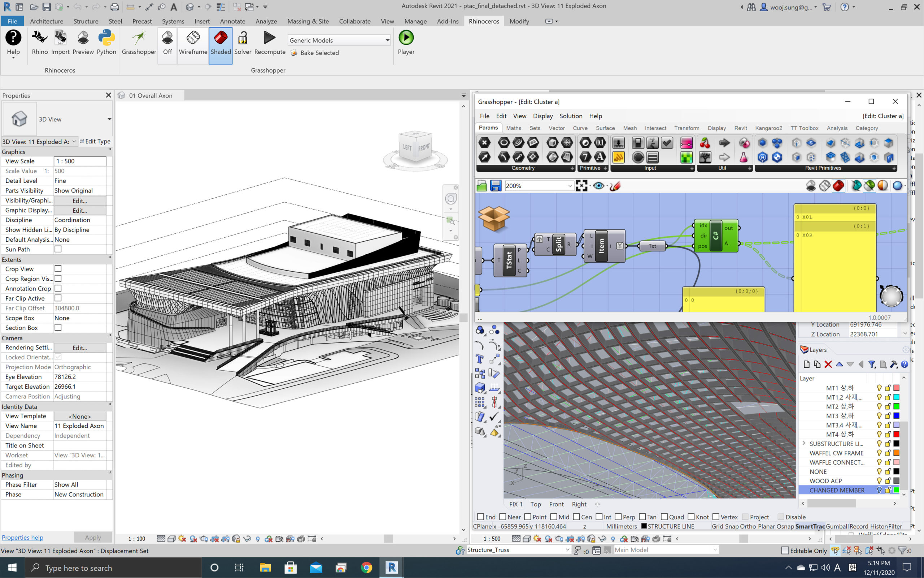Open Grasshopper from the ribbon

[x=139, y=43]
